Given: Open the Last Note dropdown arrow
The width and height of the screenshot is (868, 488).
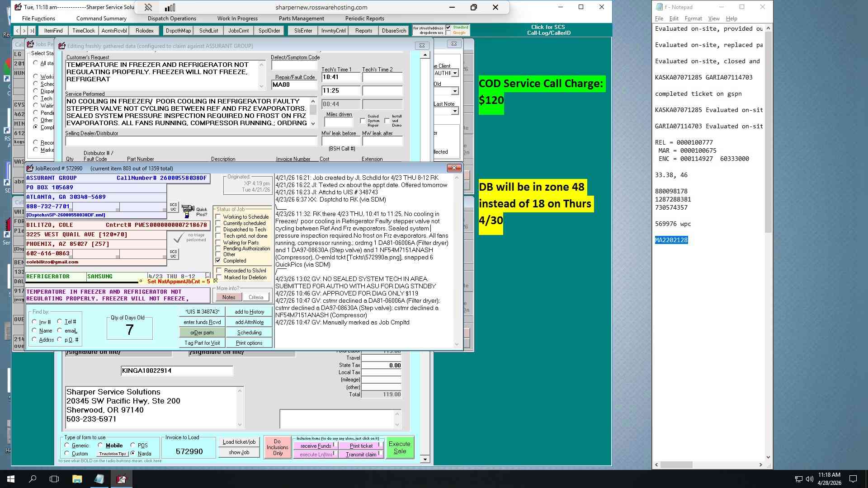Looking at the screenshot, I should (x=455, y=111).
